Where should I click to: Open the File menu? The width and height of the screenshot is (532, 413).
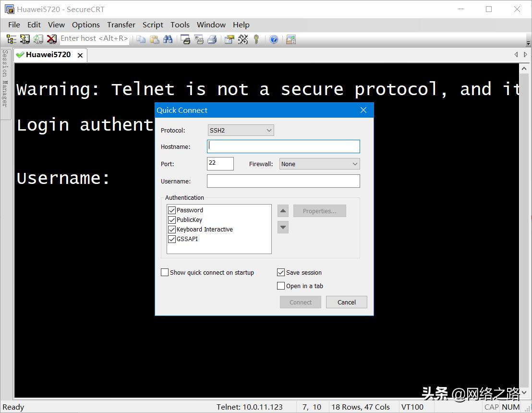tap(14, 25)
